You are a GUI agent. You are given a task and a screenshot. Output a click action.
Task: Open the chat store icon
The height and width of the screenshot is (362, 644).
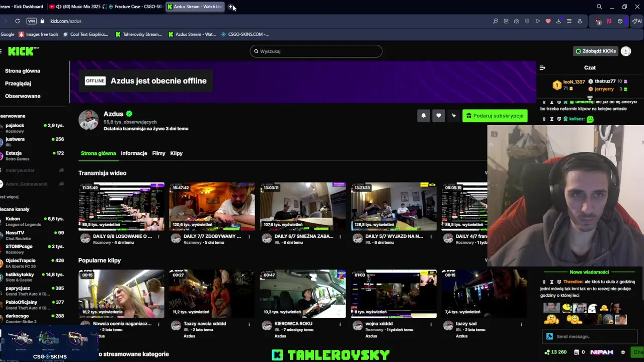[577, 352]
